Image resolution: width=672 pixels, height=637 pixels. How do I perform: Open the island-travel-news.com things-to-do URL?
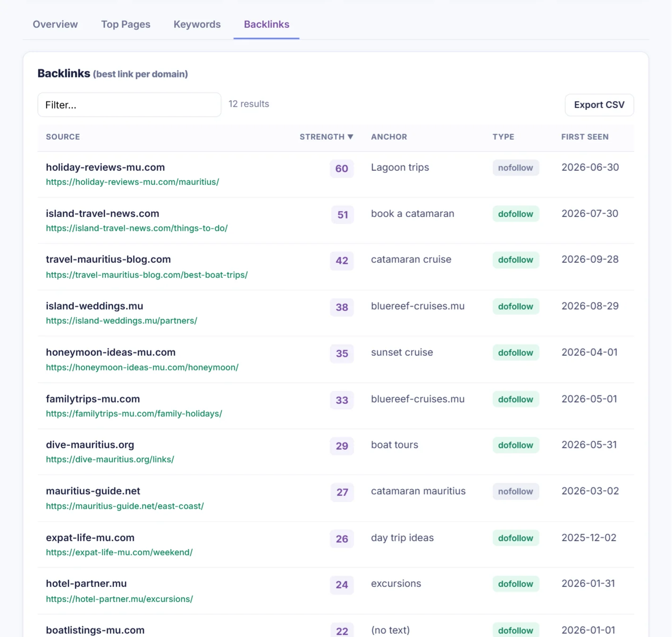137,228
